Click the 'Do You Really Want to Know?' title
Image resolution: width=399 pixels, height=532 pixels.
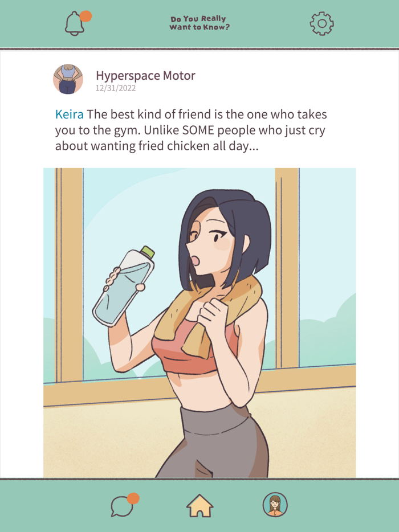[199, 23]
